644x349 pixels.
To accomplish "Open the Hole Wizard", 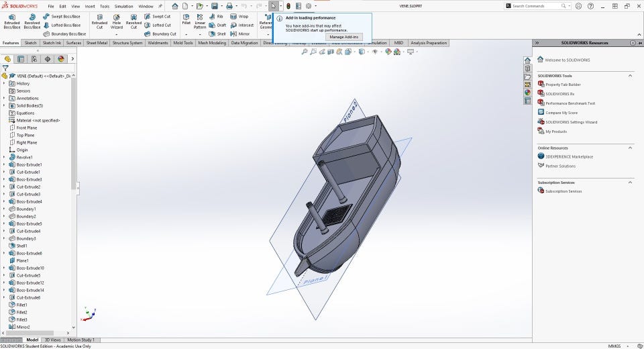I will [117, 21].
